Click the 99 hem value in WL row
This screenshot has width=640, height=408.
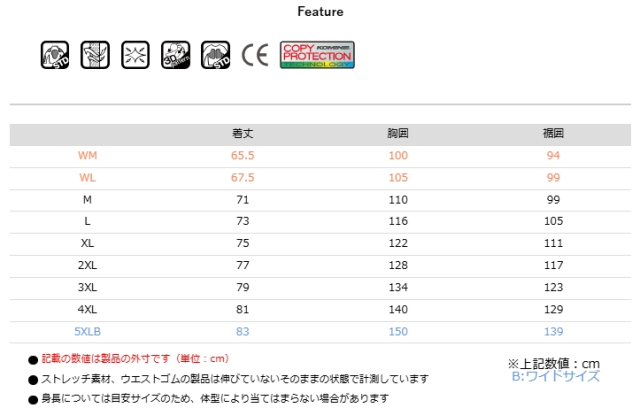click(553, 177)
